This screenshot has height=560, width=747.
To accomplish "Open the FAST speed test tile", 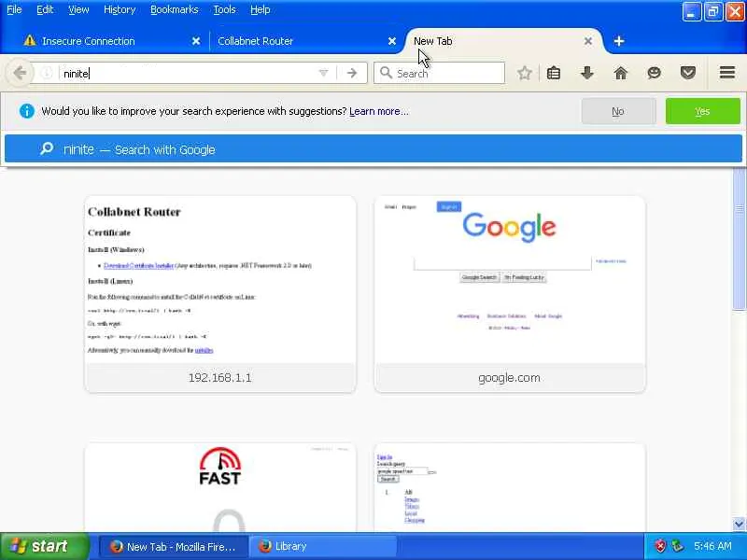I will coord(219,487).
